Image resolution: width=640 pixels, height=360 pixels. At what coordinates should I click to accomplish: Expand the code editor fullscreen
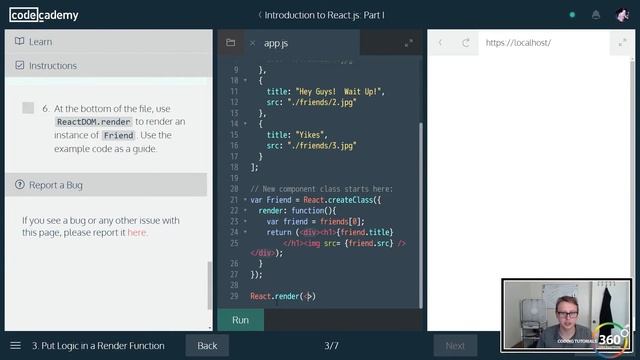(409, 43)
